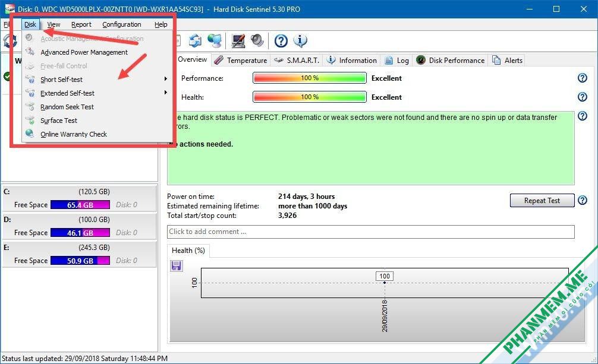The image size is (598, 364).
Task: Switch to the Log tab
Action: [x=396, y=60]
